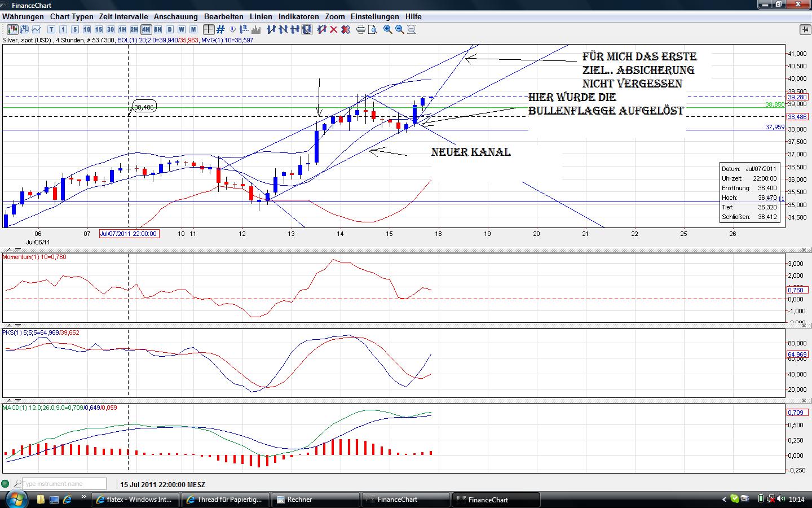812x508 pixels.
Task: Collapse Momentum panel with corner arrow
Action: click(x=804, y=250)
